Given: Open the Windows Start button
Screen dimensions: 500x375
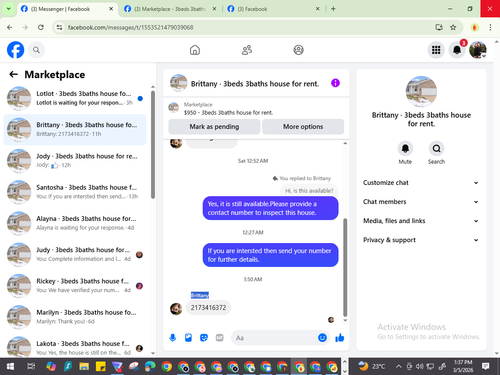Looking at the screenshot, I should click(x=10, y=367).
